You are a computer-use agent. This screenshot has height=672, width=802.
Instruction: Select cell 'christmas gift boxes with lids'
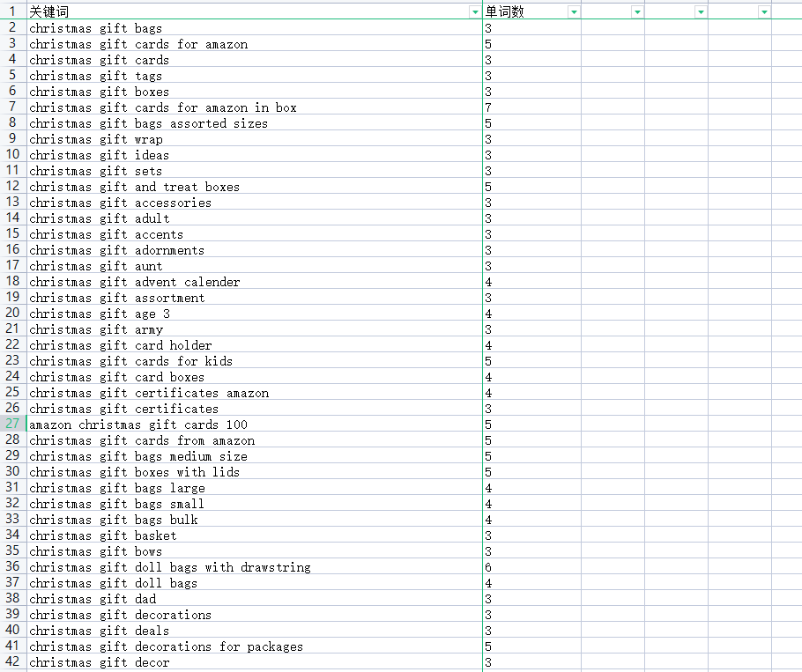click(x=254, y=471)
